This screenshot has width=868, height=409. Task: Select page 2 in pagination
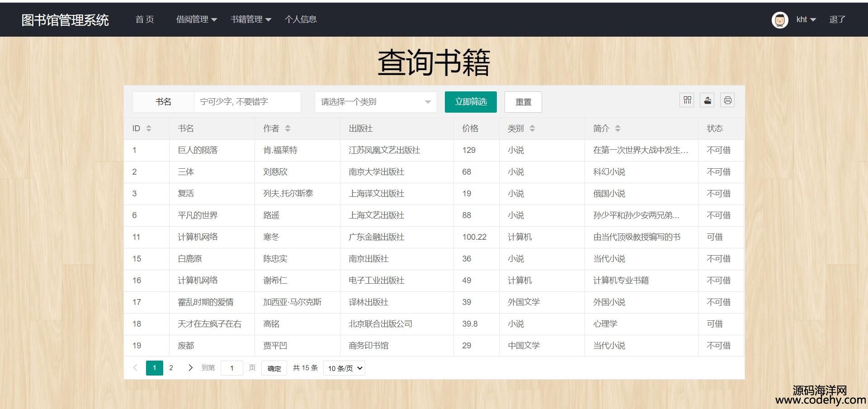click(x=171, y=368)
